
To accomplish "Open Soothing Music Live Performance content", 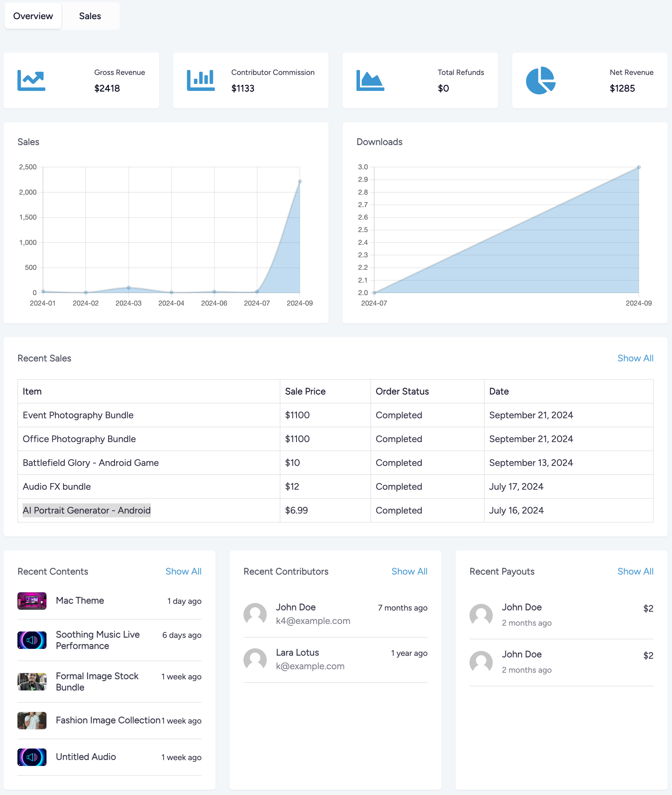I will 98,640.
